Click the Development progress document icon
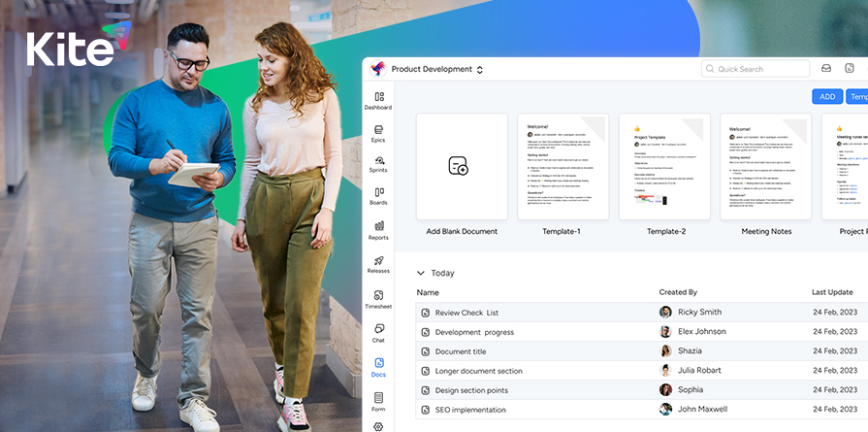Viewport: 868px width, 432px height. 425,332
